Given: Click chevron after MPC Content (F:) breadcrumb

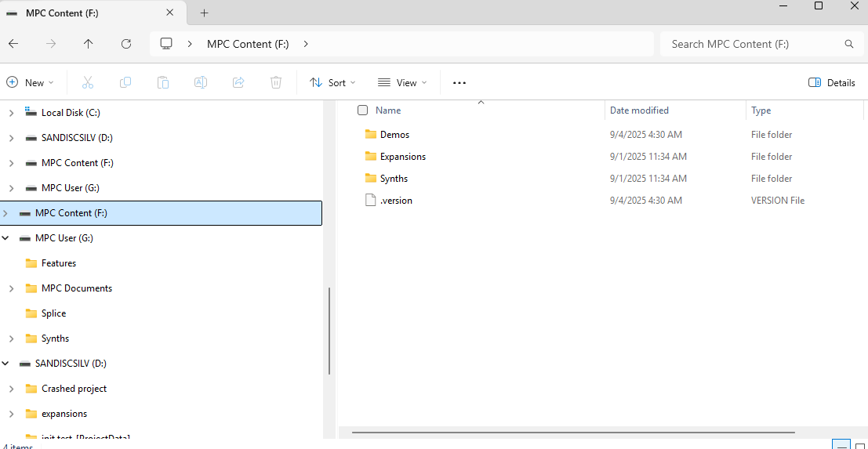Looking at the screenshot, I should 306,44.
